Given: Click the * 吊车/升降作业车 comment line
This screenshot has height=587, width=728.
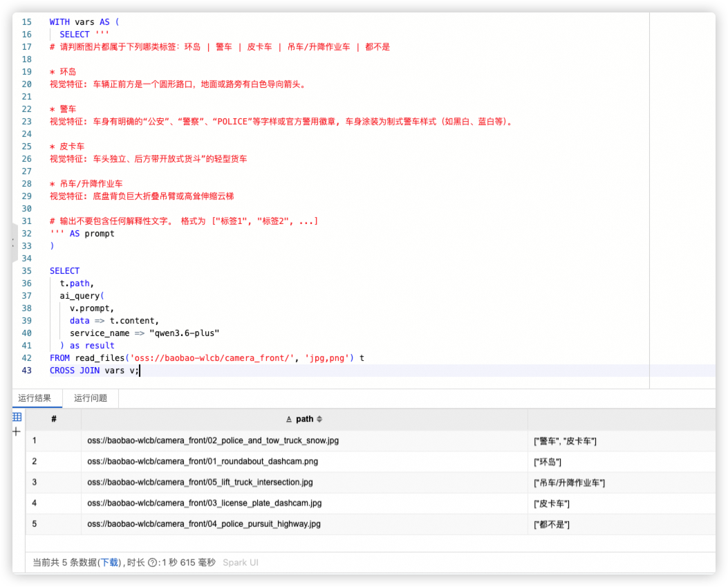Looking at the screenshot, I should point(86,183).
